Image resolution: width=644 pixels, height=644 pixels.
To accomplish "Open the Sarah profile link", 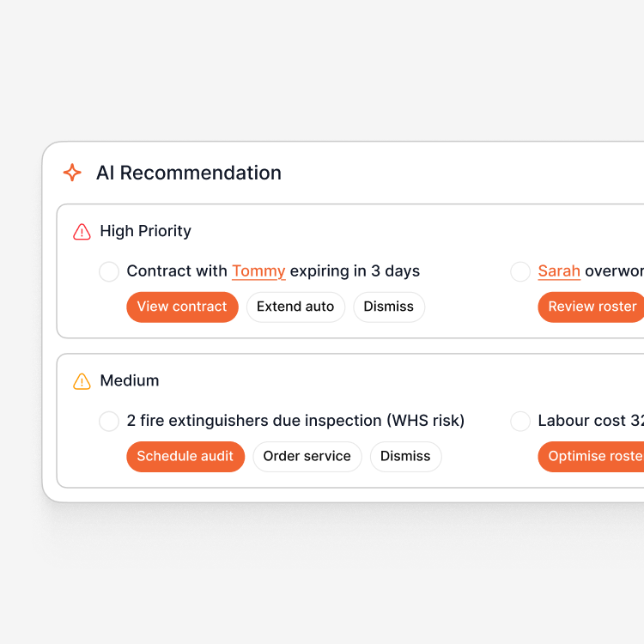I will [x=559, y=271].
